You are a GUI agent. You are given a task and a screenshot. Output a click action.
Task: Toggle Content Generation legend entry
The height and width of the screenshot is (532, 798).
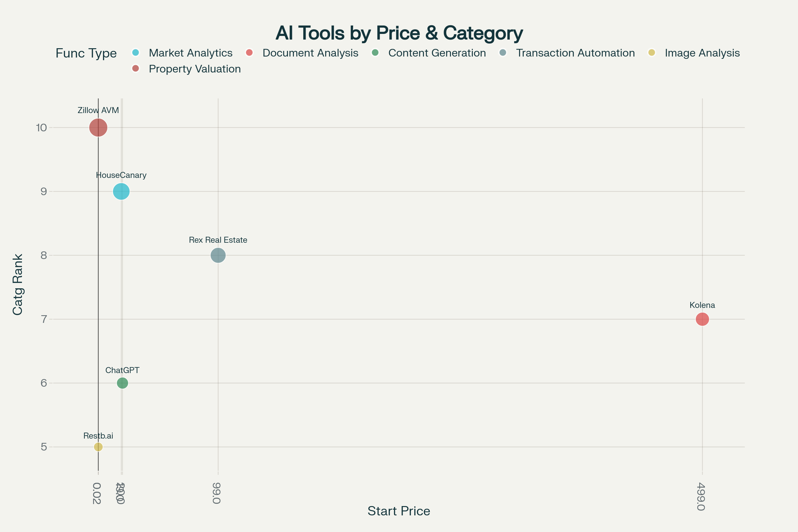coord(429,53)
